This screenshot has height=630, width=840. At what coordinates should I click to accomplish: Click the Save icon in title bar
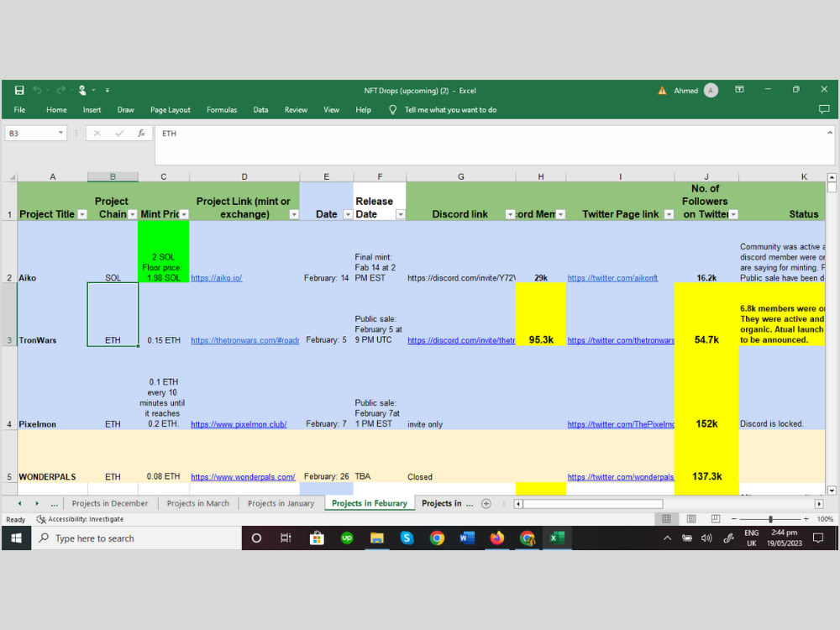(x=19, y=90)
